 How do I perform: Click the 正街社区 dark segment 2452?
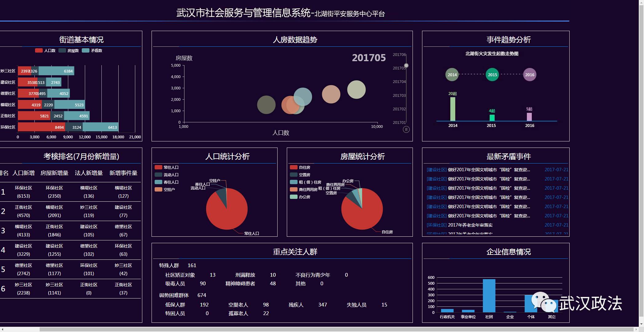coord(57,116)
